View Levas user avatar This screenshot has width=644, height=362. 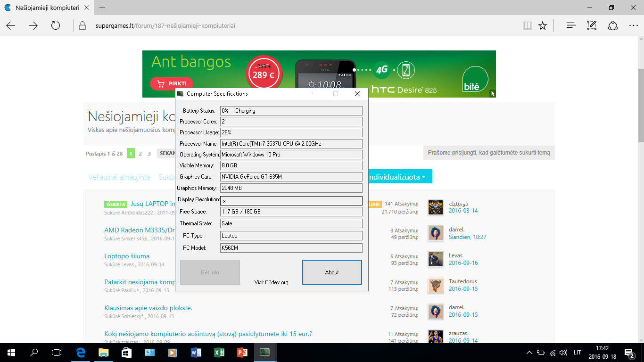pyautogui.click(x=436, y=259)
